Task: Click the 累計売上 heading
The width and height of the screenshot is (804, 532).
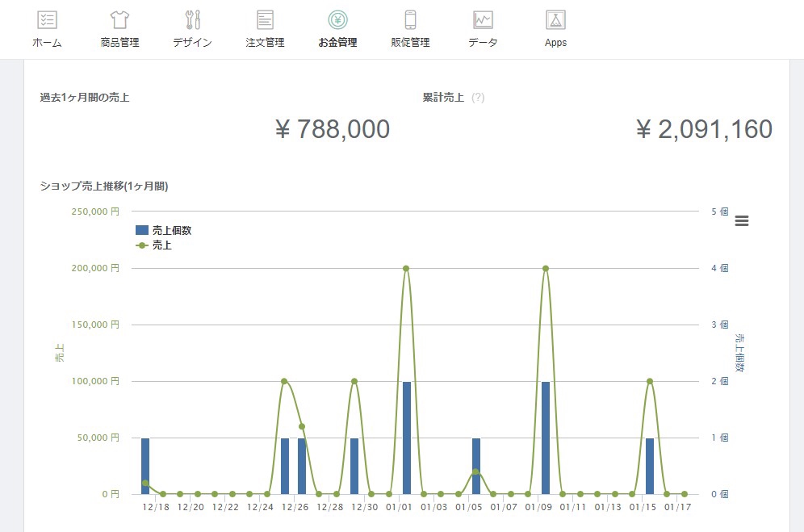Action: 443,98
